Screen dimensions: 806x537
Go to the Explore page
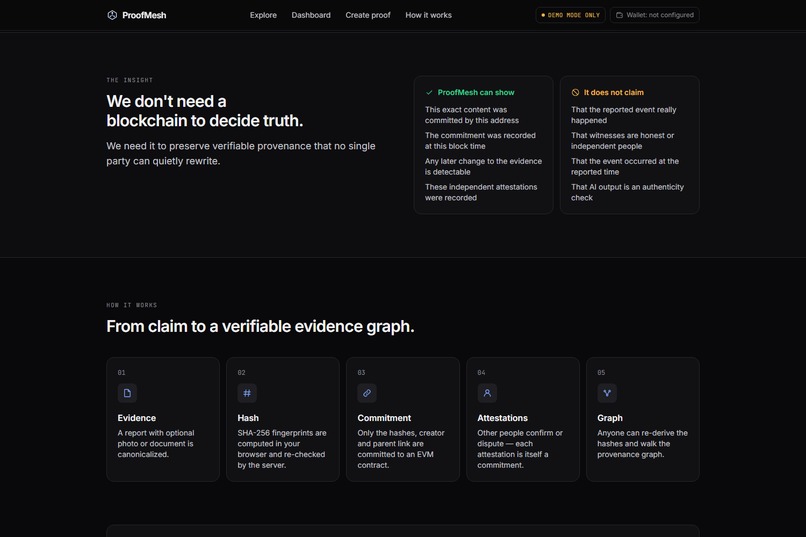pos(263,15)
